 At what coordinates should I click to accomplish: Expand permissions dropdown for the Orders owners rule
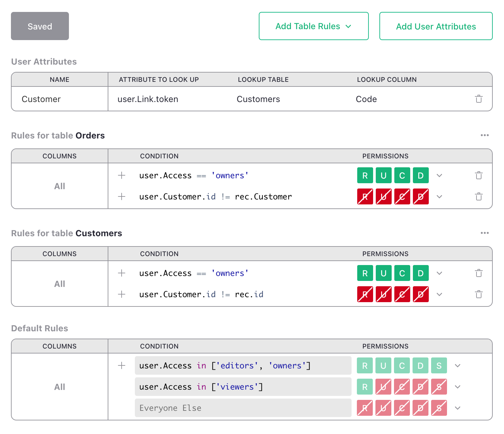(x=439, y=176)
